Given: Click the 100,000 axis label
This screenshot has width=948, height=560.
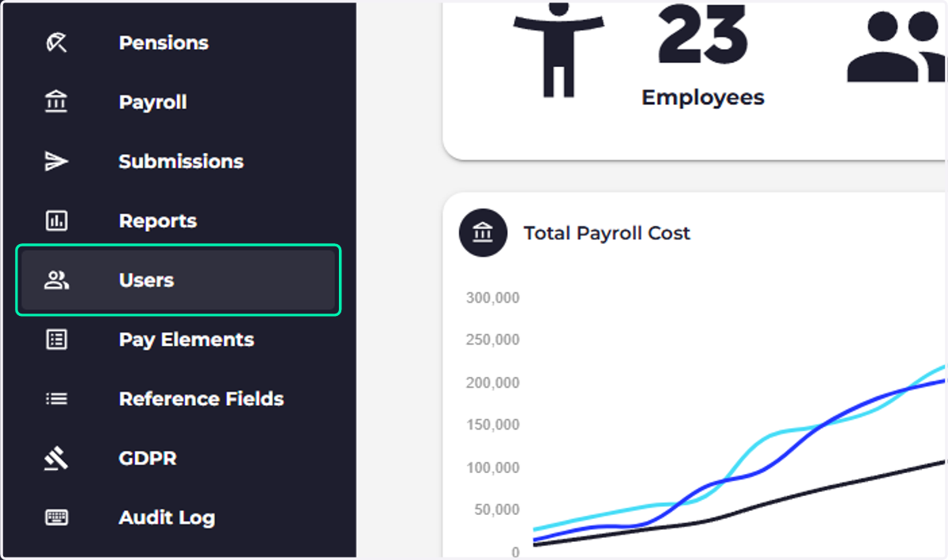Looking at the screenshot, I should click(493, 468).
